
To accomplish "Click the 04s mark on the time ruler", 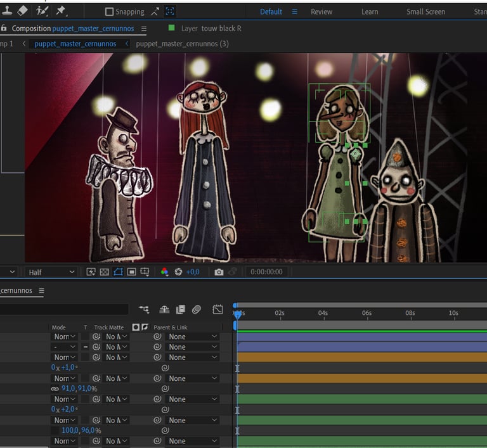I will [323, 313].
